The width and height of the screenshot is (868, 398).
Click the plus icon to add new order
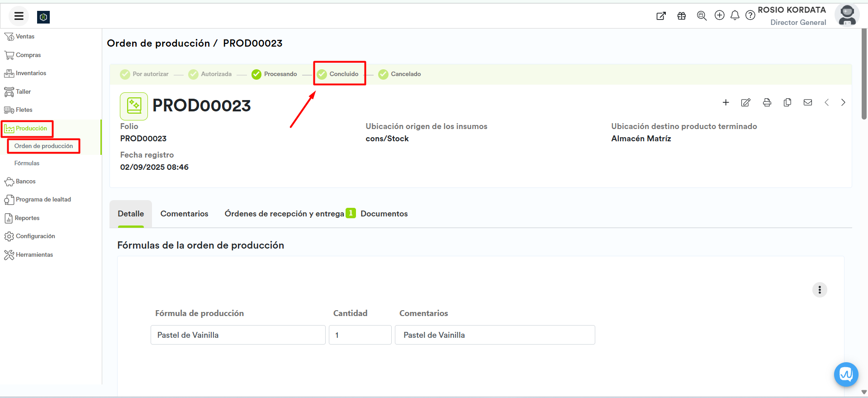[x=726, y=102]
